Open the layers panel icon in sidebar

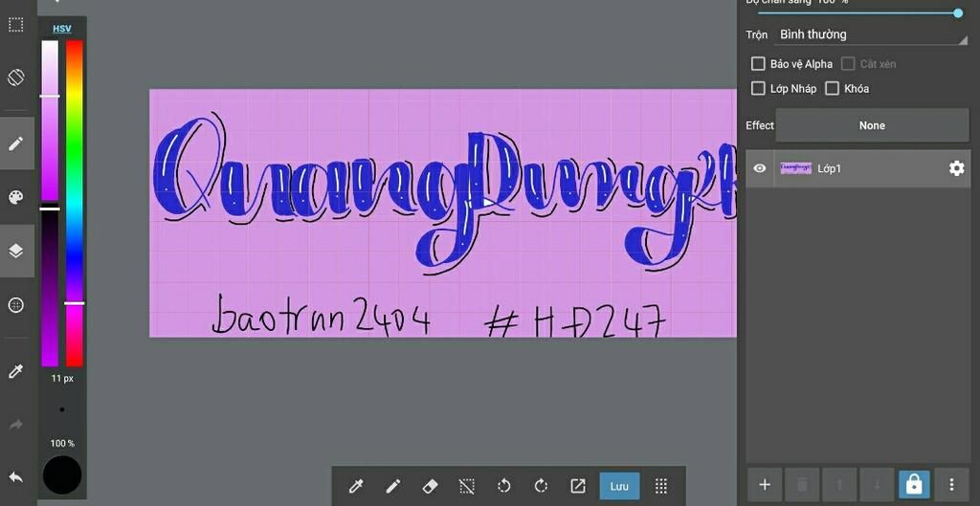(15, 252)
